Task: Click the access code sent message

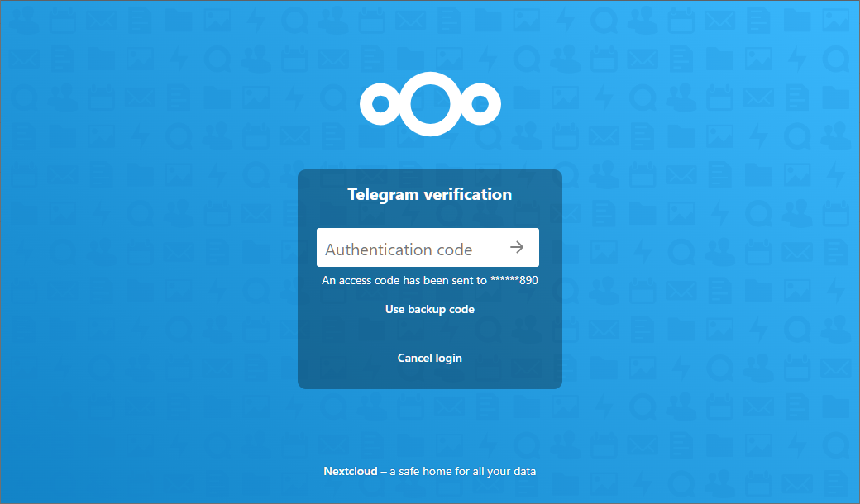Action: [x=430, y=280]
